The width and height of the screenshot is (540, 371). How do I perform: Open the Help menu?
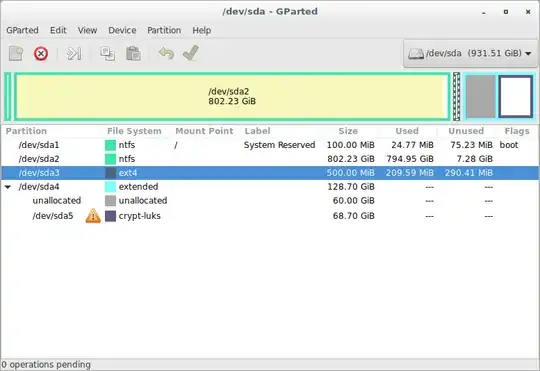click(201, 30)
